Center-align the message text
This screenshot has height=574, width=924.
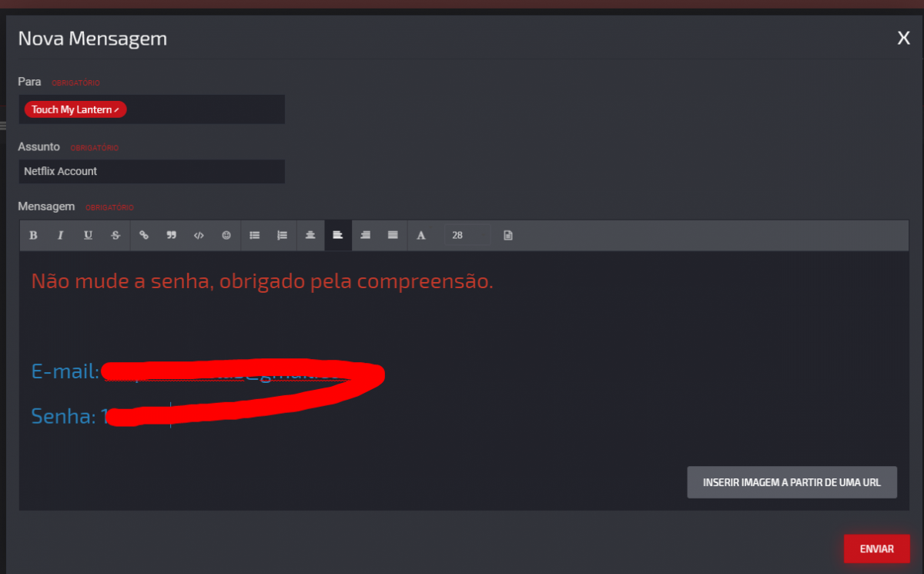(310, 235)
